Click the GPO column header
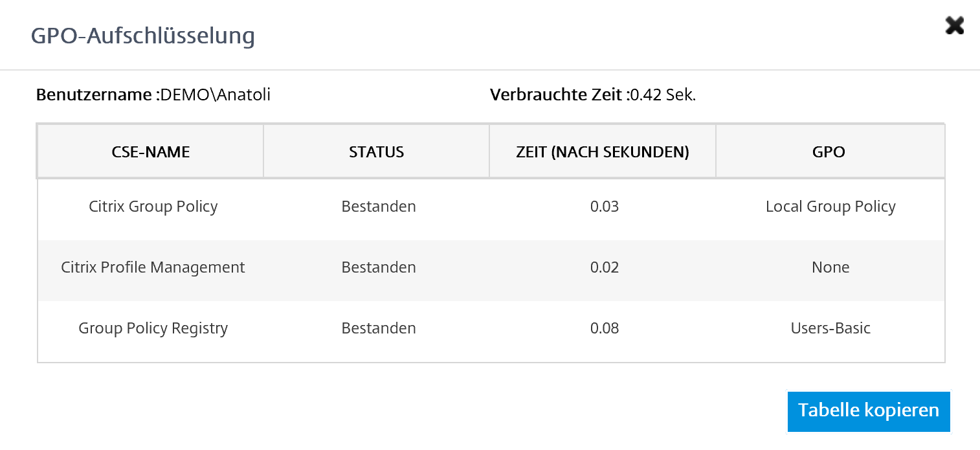980x450 pixels. tap(829, 152)
